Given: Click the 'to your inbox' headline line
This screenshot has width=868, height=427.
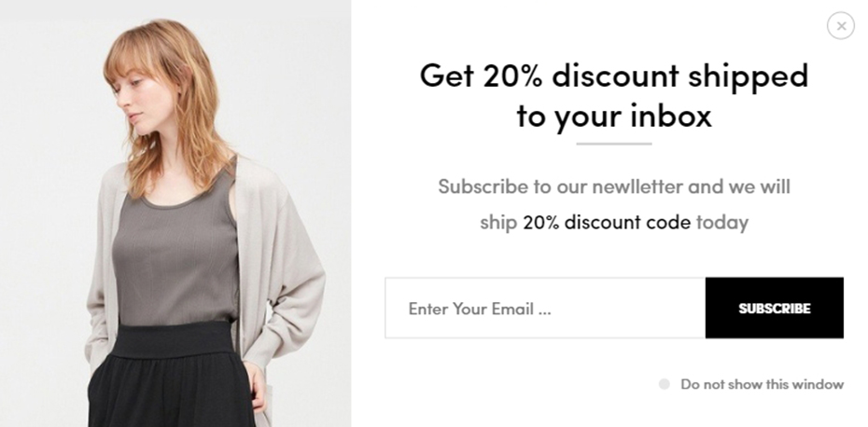Looking at the screenshot, I should tap(614, 116).
